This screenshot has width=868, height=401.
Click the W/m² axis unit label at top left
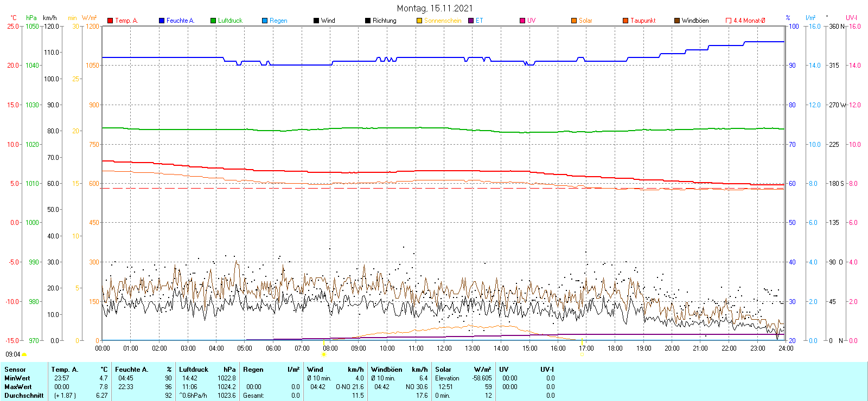pyautogui.click(x=90, y=18)
